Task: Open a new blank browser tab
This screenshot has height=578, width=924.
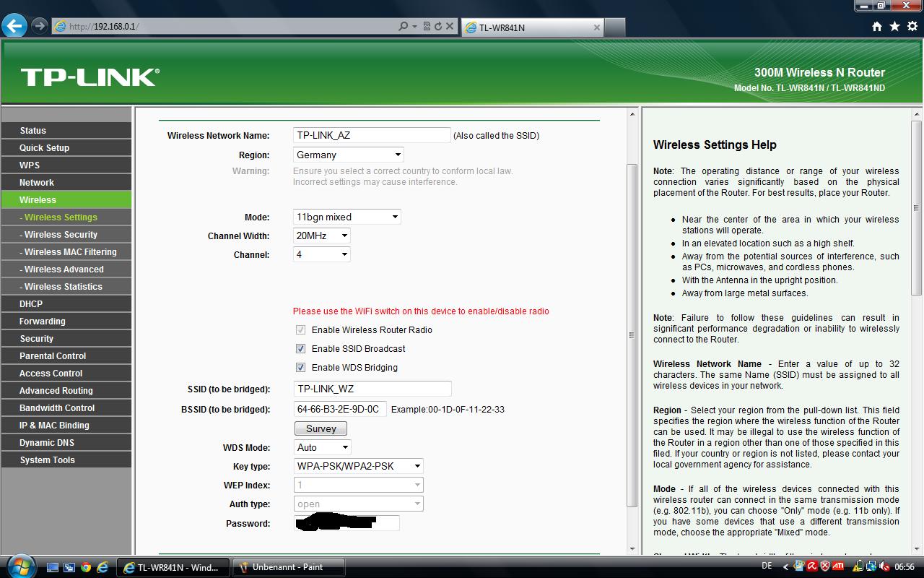Action: coord(614,27)
